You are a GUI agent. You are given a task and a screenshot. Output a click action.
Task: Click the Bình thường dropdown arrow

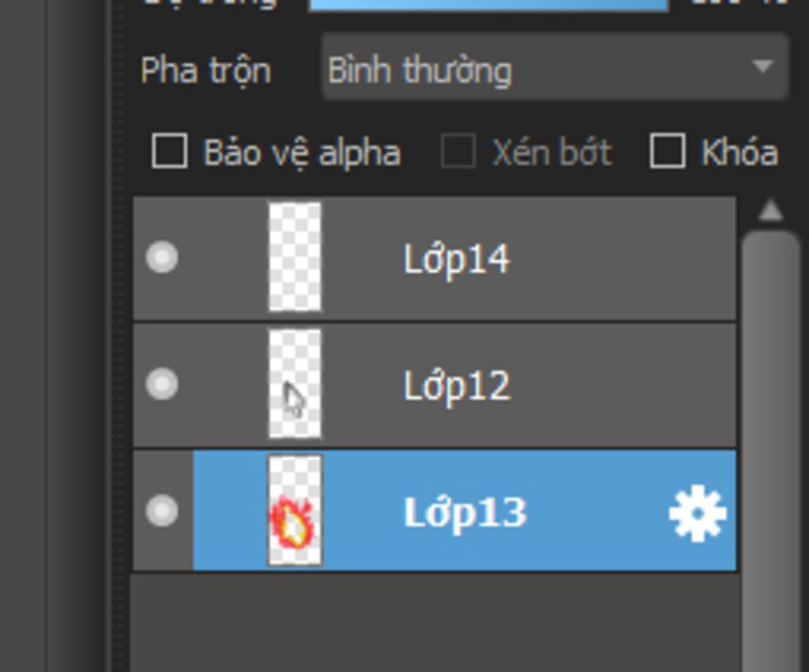762,66
